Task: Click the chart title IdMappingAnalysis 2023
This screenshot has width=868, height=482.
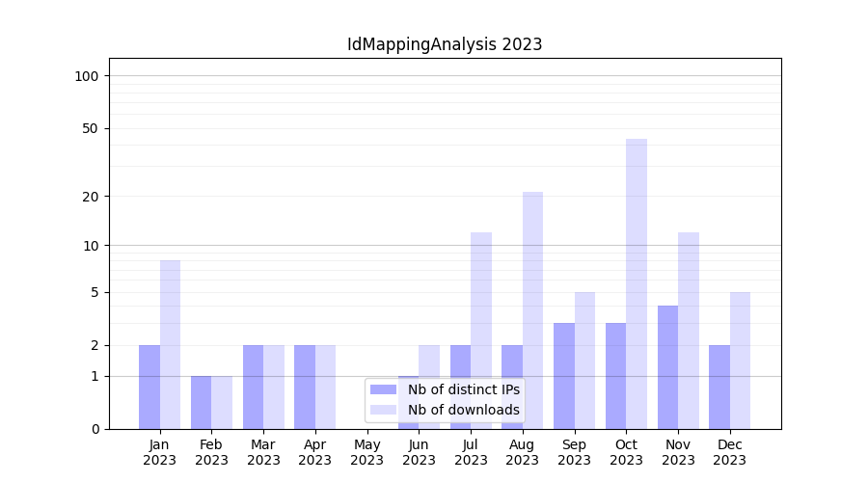Action: pos(445,44)
